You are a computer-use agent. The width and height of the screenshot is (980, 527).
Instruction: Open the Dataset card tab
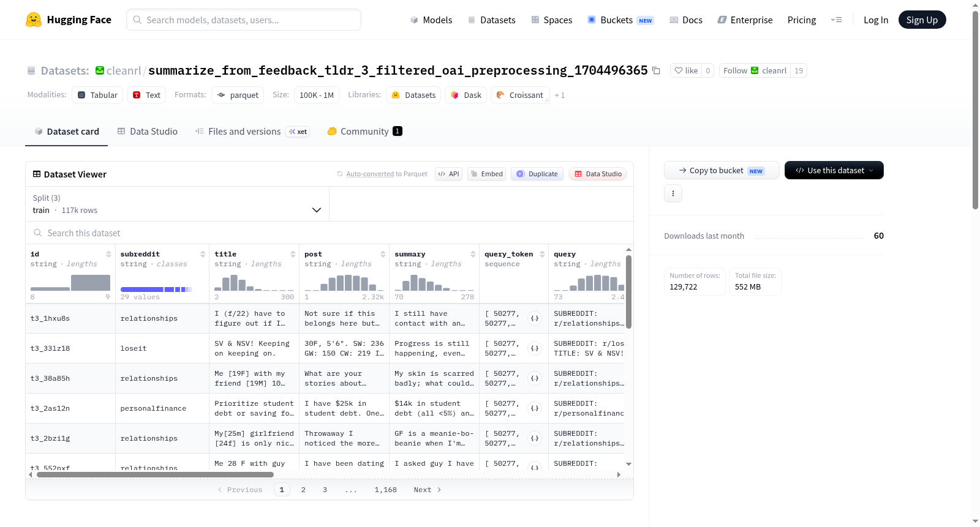pyautogui.click(x=66, y=131)
